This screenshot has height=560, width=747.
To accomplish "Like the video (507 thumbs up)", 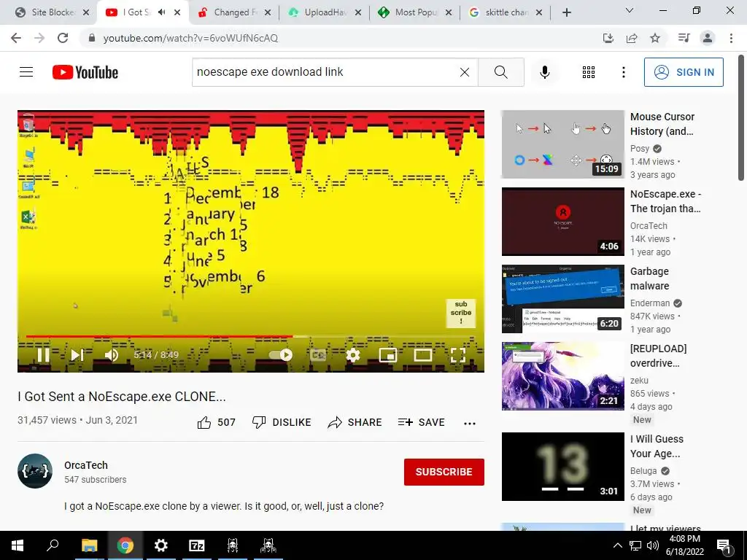I will click(216, 422).
